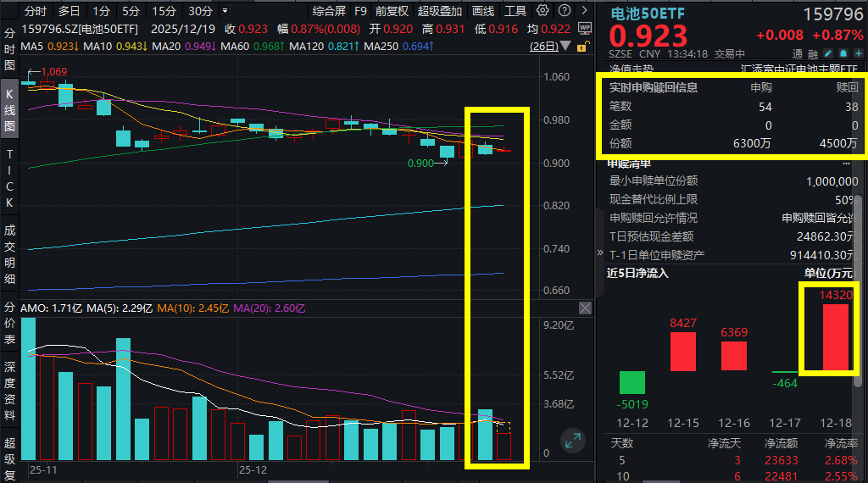Click 净流率 column header
This screenshot has width=868, height=483.
841,443
